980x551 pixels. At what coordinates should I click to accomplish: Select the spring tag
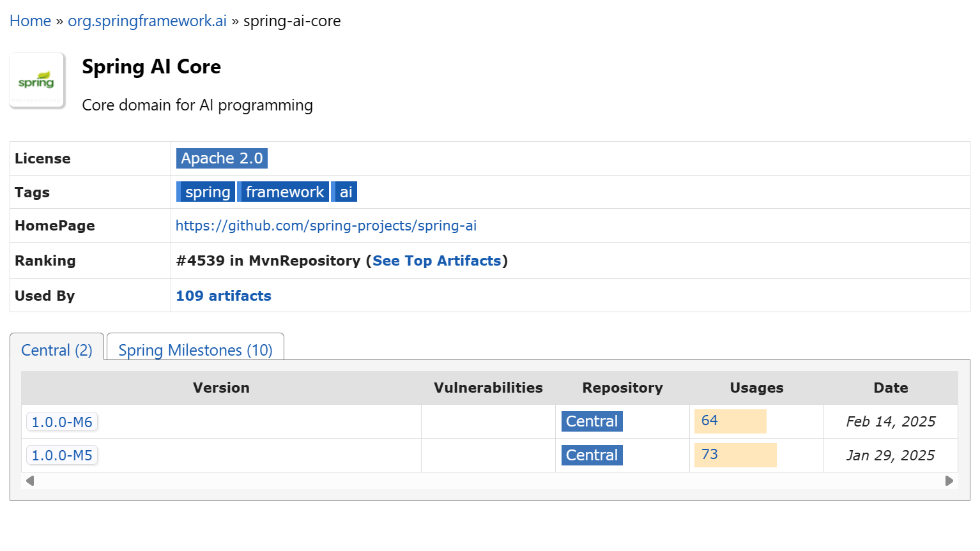pos(206,192)
